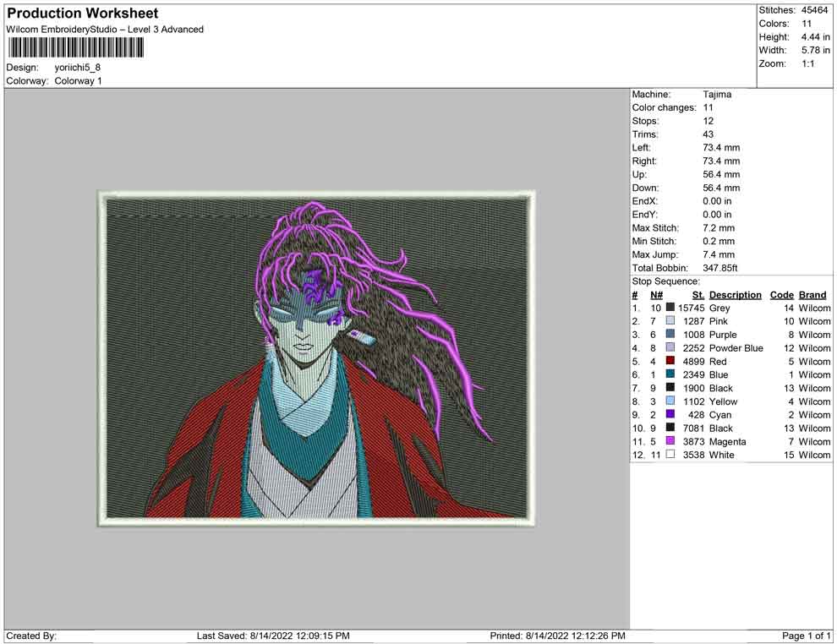Screen dimensions: 837x644
Task: Click the Yellow thread color swatch
Action: click(x=670, y=401)
